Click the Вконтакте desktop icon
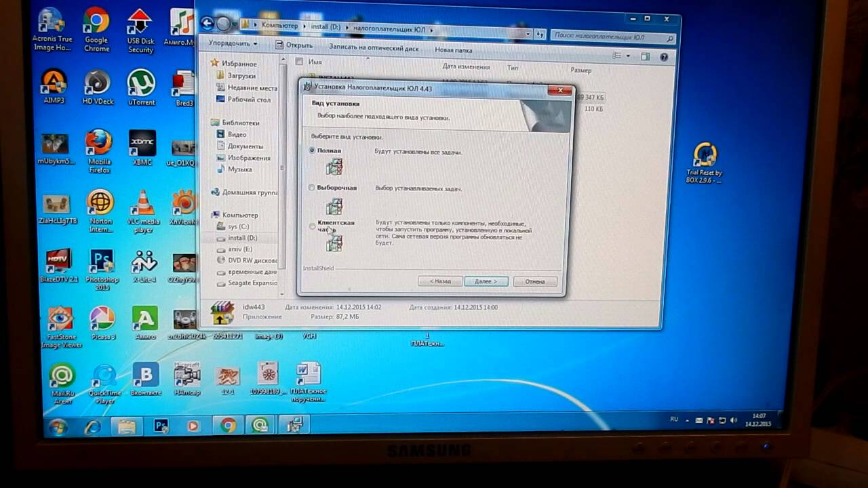Screen dimensions: 868x488 [x=146, y=380]
